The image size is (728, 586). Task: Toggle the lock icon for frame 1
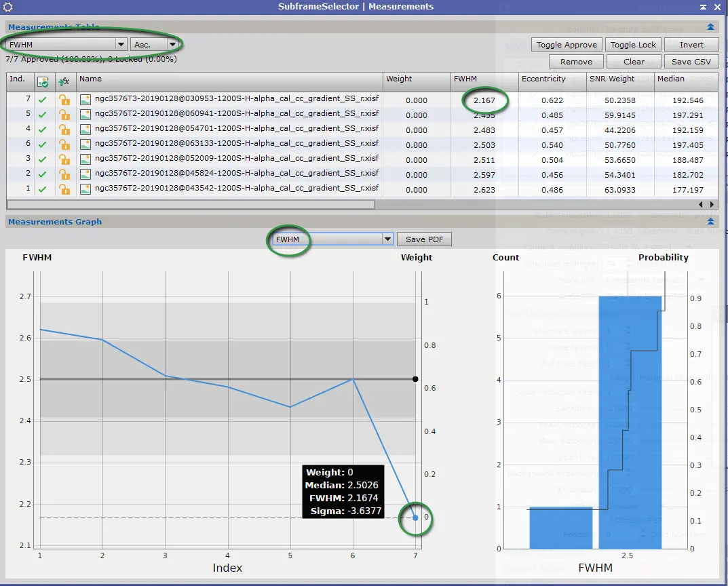[x=64, y=189]
